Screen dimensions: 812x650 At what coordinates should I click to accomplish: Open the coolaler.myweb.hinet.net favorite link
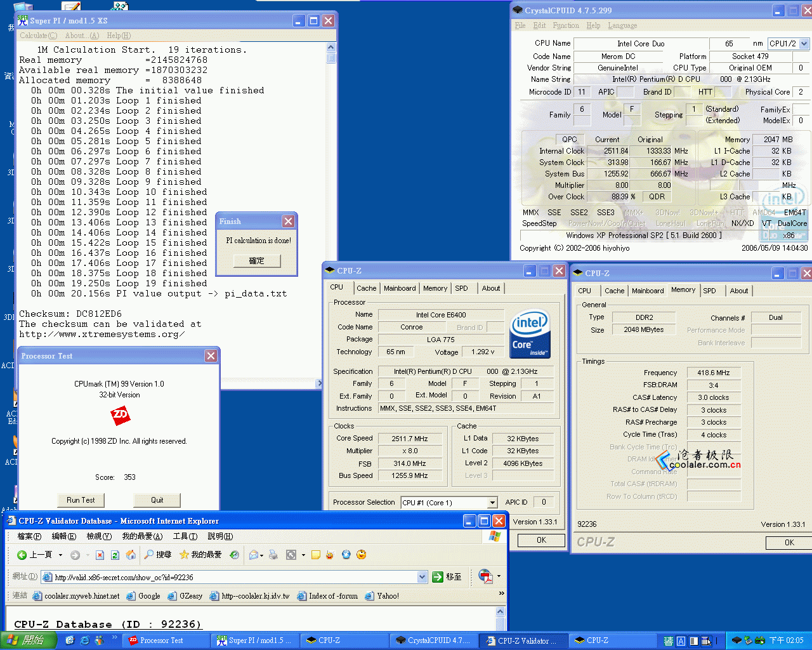click(x=76, y=596)
